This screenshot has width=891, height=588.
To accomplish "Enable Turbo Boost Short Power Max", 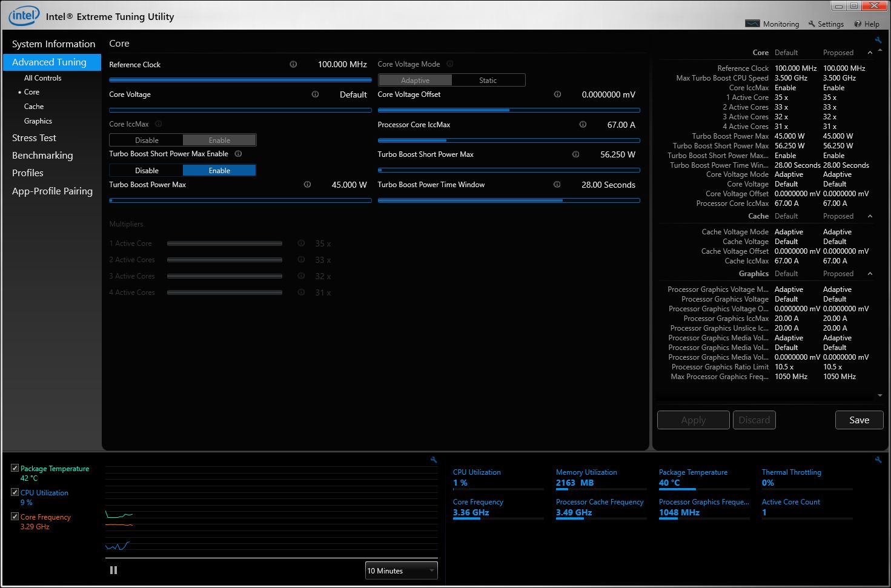I will pos(219,171).
